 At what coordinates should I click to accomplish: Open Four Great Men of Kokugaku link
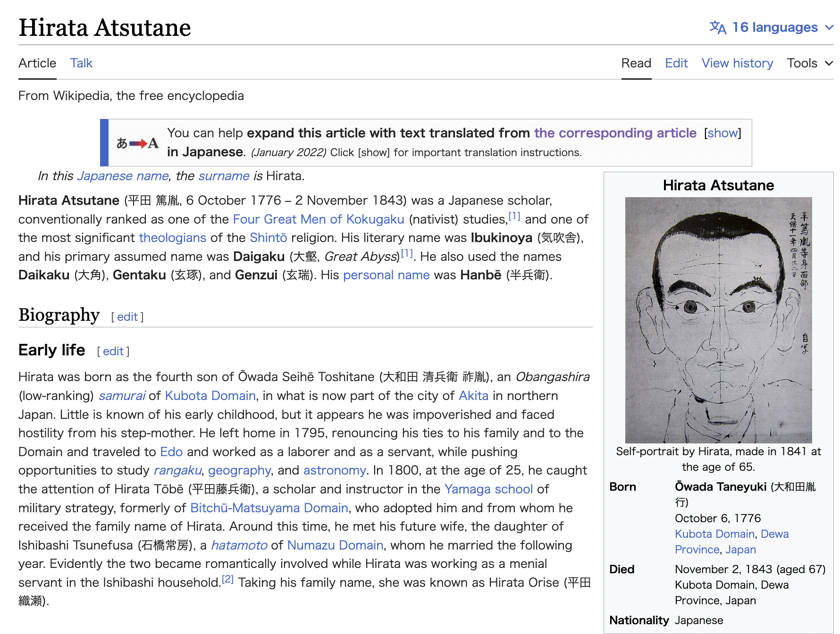(319, 219)
